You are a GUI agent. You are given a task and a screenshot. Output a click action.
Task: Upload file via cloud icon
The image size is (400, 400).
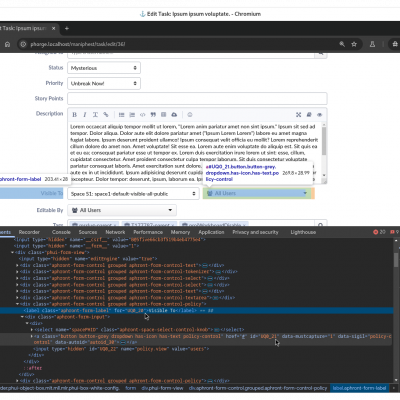click(174, 115)
